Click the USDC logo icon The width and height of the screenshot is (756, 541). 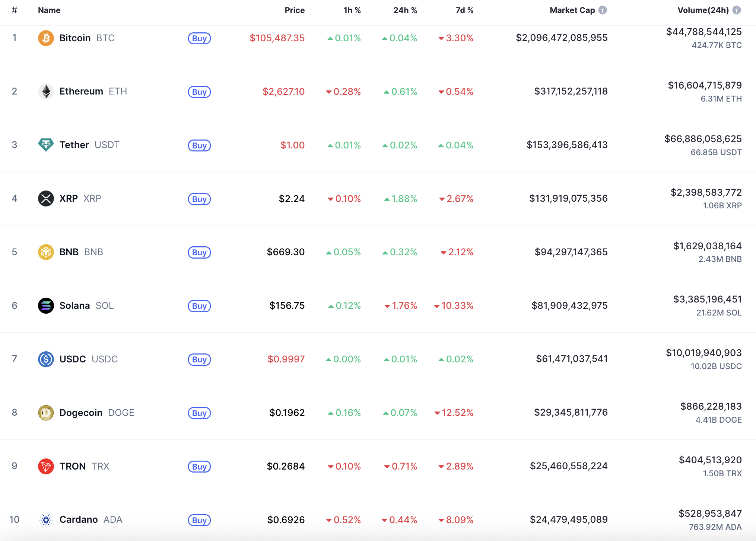pos(46,359)
